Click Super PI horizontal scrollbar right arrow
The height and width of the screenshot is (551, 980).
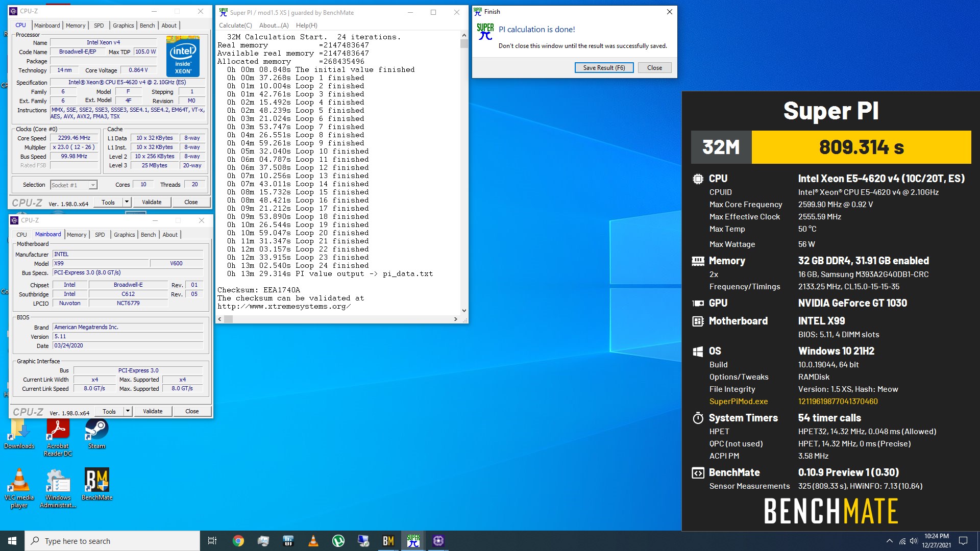point(456,319)
